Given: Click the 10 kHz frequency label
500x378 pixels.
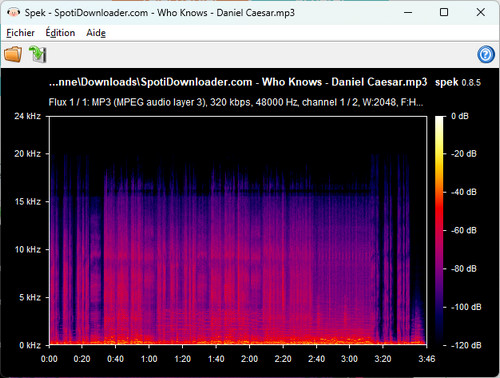Looking at the screenshot, I should pos(27,249).
